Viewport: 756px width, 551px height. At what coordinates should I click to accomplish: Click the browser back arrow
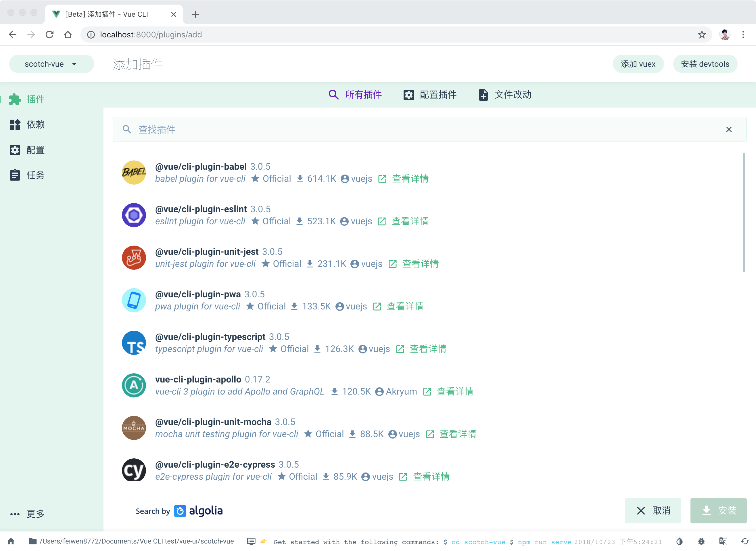coord(13,34)
